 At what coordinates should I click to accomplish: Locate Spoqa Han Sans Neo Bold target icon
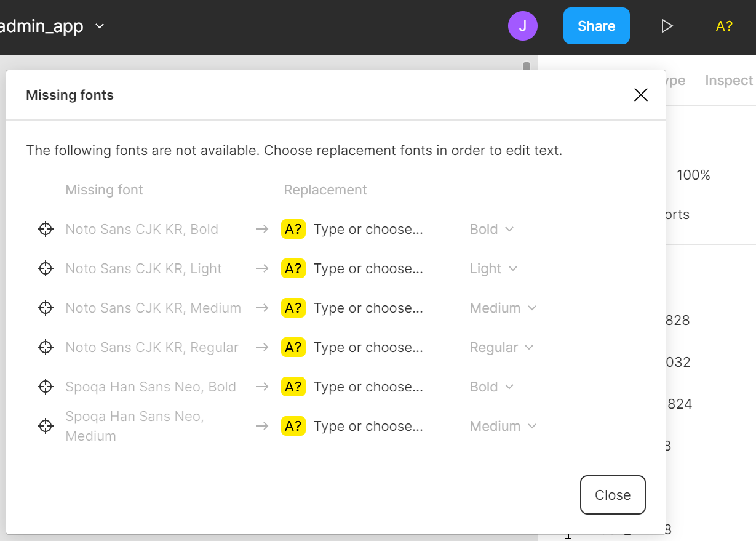pyautogui.click(x=46, y=387)
